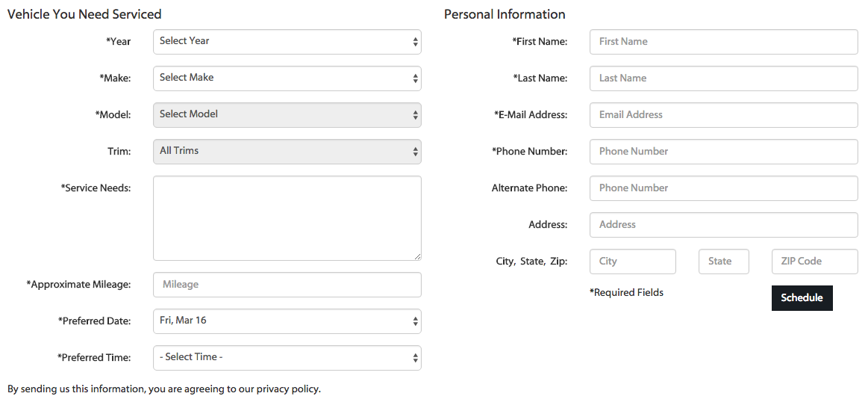Click the Last Name field

tap(723, 78)
